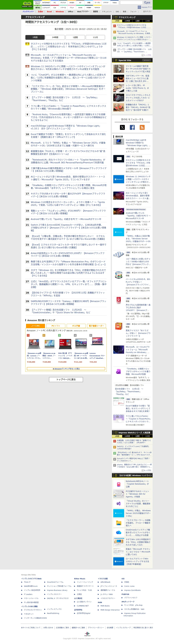Click the トップページに戻る button
This screenshot has height=644, width=174.
point(66,379)
